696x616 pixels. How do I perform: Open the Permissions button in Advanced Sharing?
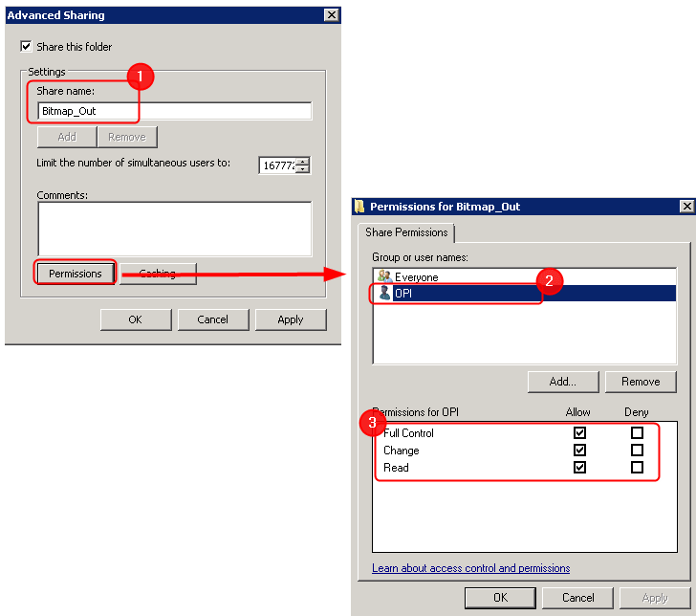tap(76, 274)
